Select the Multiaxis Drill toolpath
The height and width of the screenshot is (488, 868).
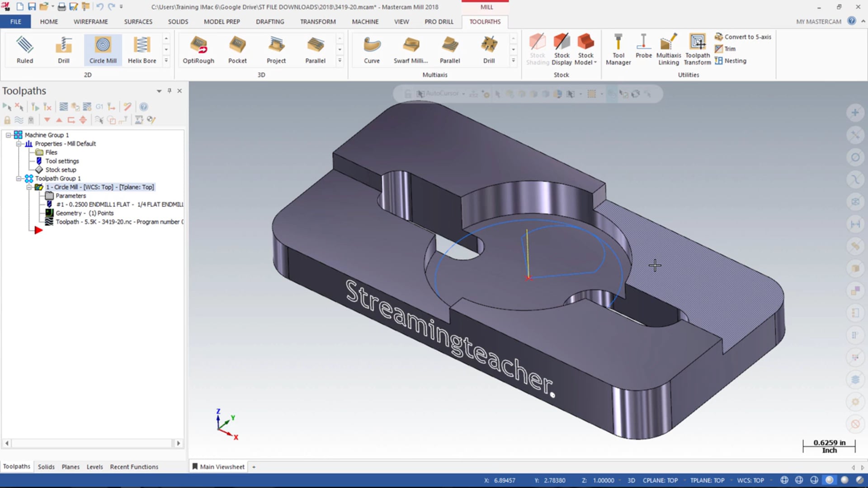pos(489,50)
